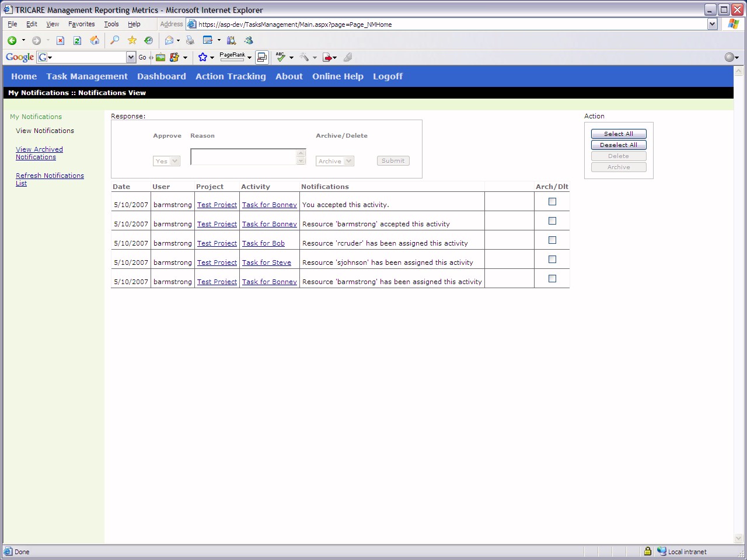Go to the browser Home page icon

(95, 40)
